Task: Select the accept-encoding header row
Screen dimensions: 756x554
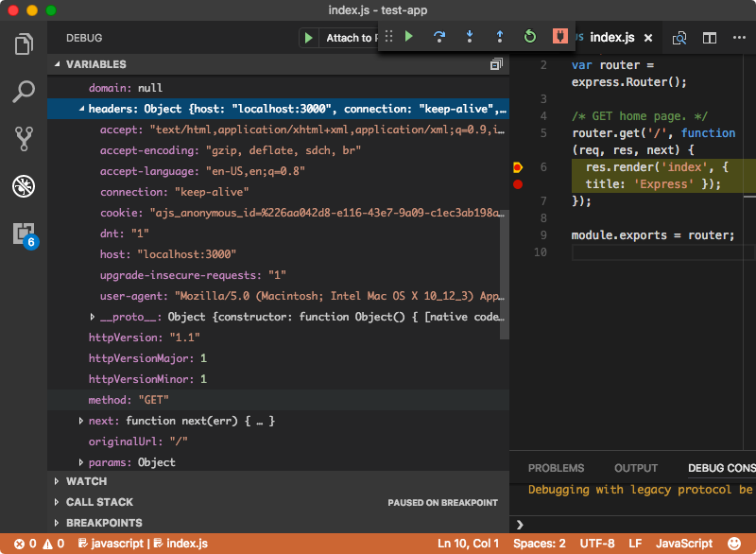Action: [x=278, y=150]
